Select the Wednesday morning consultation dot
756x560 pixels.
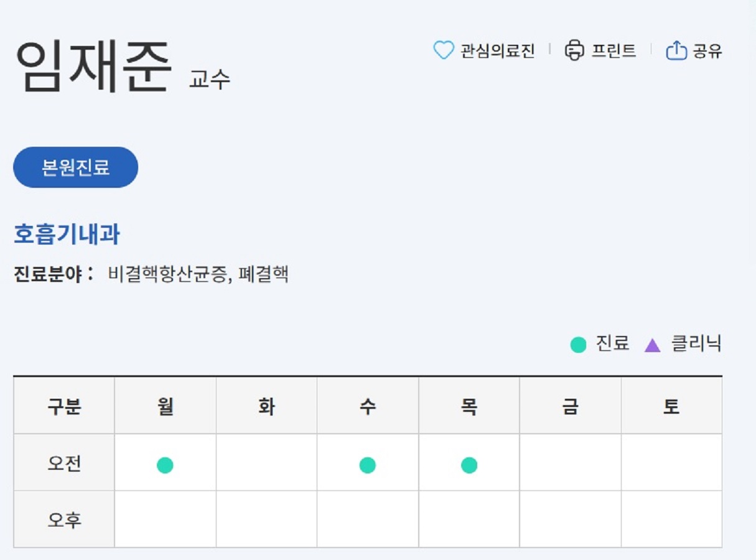(x=368, y=464)
